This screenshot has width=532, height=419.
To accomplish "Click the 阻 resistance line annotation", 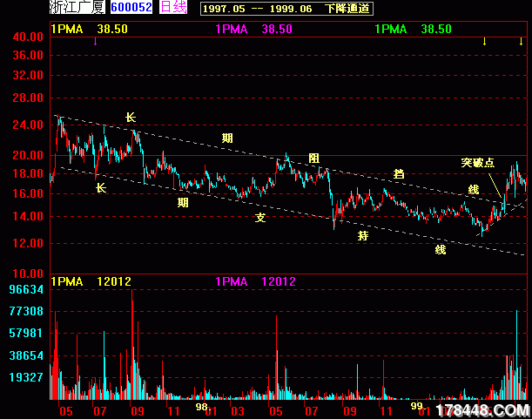I will 314,159.
